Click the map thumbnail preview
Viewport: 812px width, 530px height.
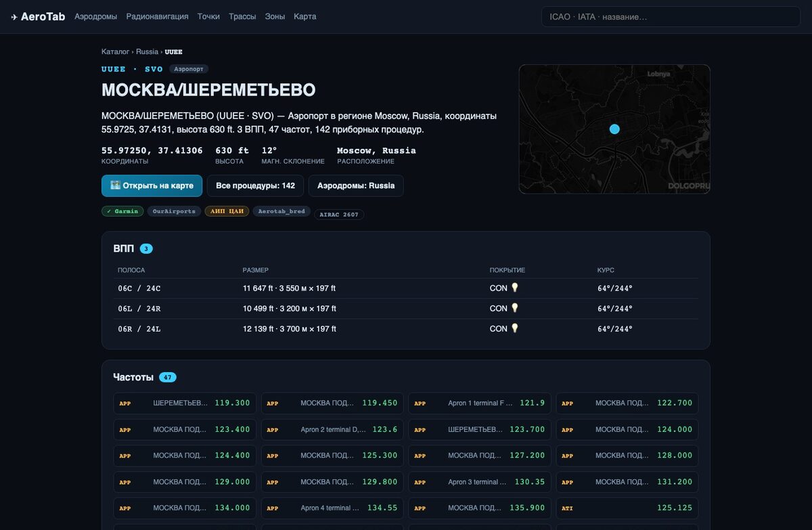click(x=614, y=129)
